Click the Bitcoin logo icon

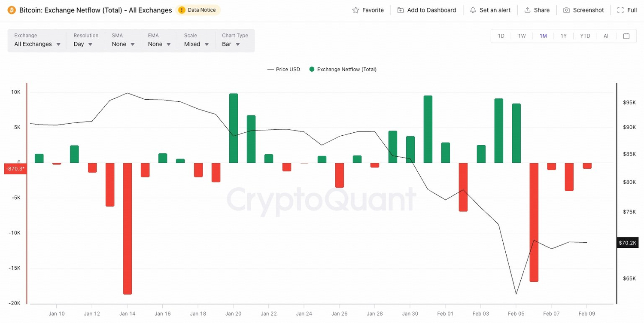[12, 10]
